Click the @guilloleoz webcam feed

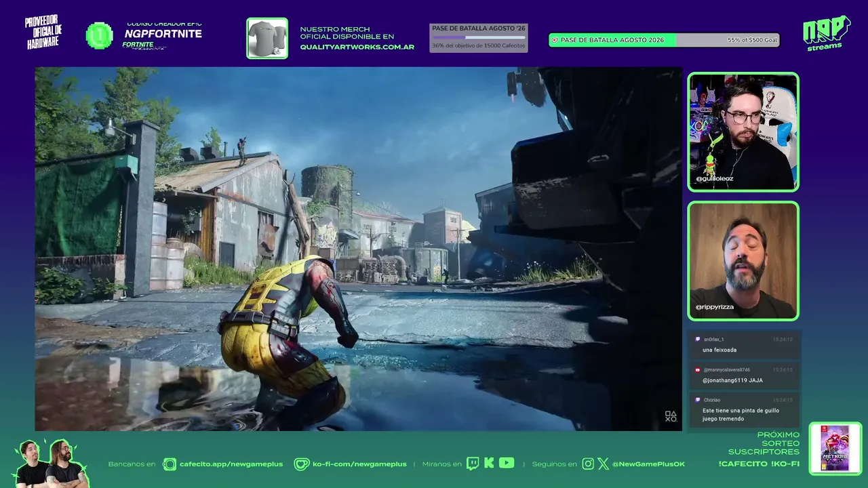[x=743, y=131]
